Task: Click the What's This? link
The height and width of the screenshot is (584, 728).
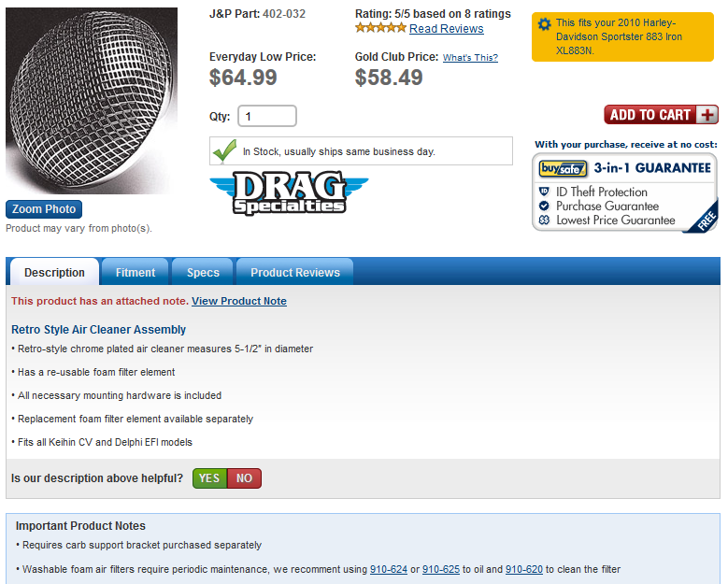Action: [470, 58]
